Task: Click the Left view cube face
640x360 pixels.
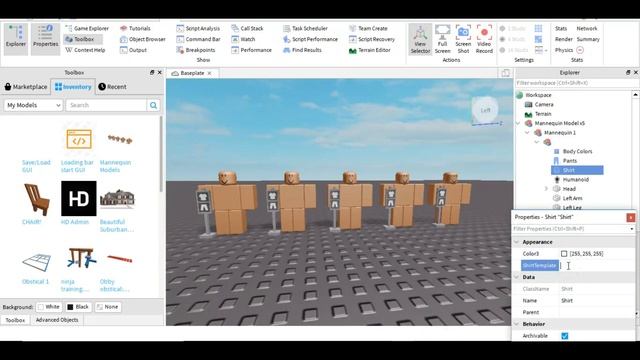Action: point(485,110)
